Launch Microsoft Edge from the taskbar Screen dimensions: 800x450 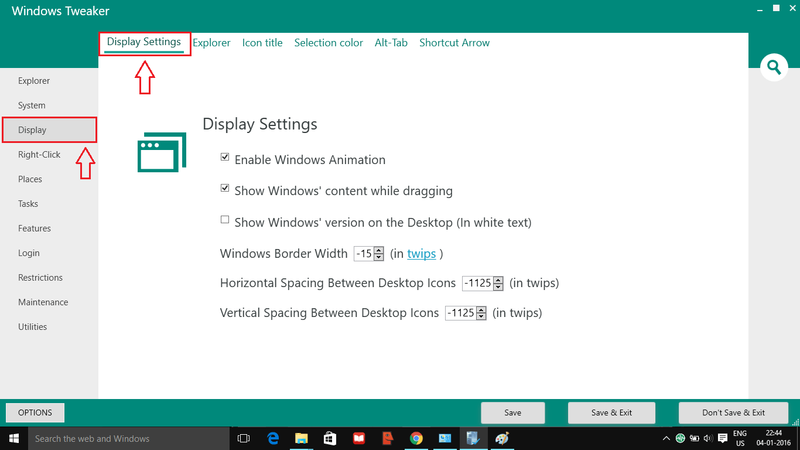pyautogui.click(x=273, y=438)
